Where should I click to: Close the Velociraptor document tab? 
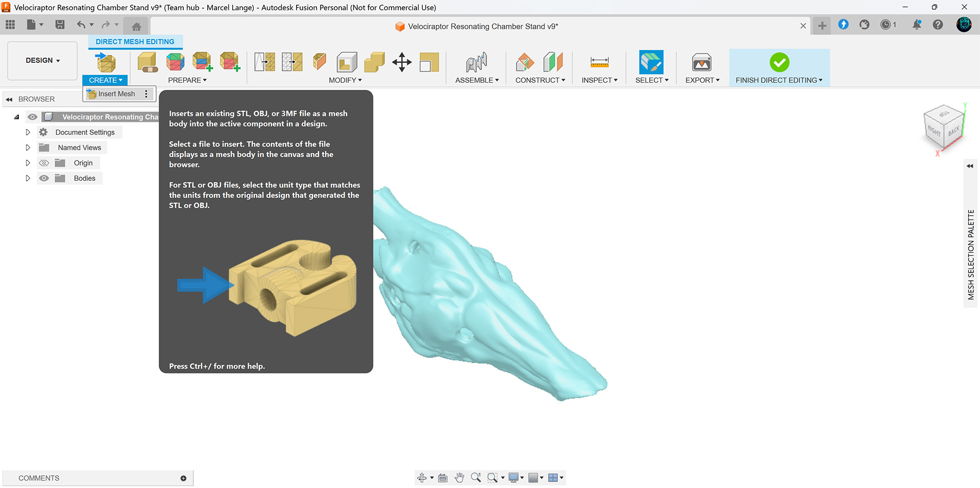803,26
